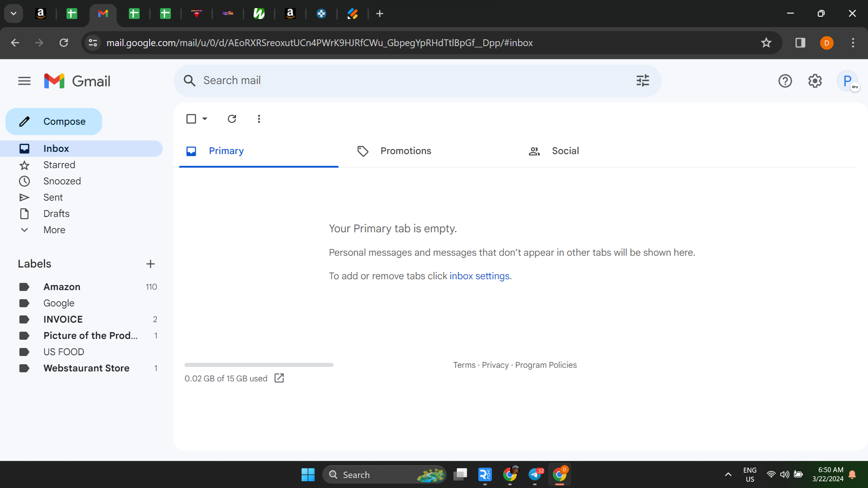Click the Compose button
Viewport: 868px width, 488px height.
point(54,122)
